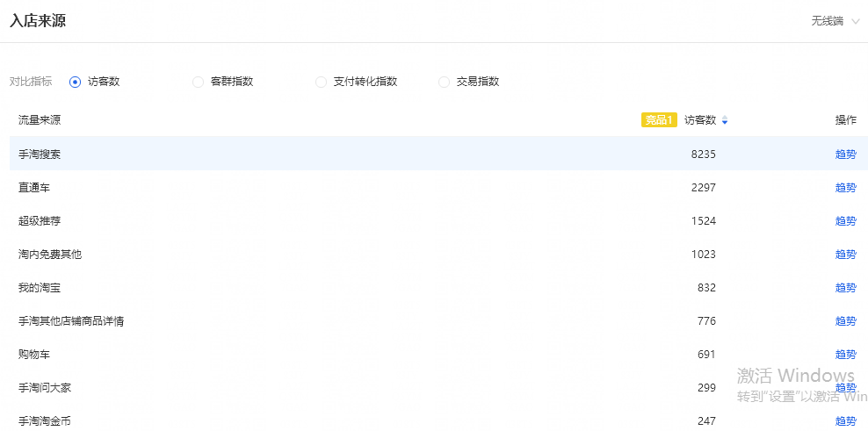Click the 对比指标 label

coord(31,82)
